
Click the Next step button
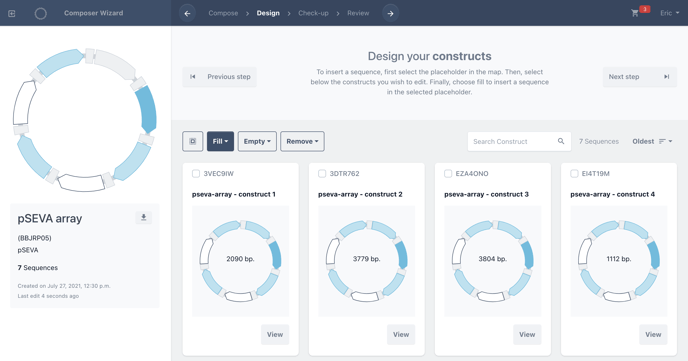pos(639,77)
